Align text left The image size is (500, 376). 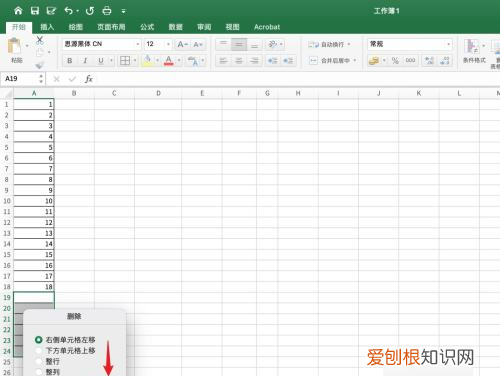pos(223,61)
